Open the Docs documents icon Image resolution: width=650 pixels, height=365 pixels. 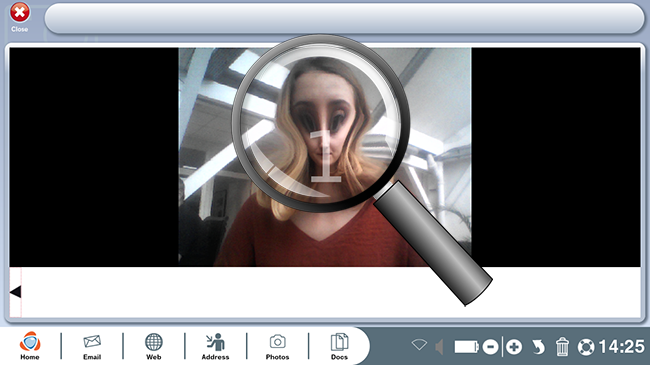coord(339,346)
